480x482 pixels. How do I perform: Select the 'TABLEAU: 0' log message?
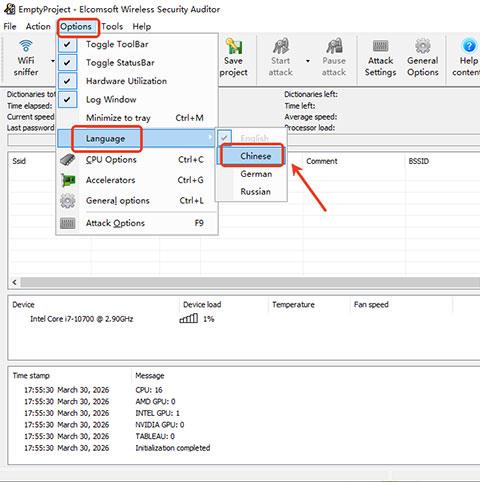(x=155, y=436)
